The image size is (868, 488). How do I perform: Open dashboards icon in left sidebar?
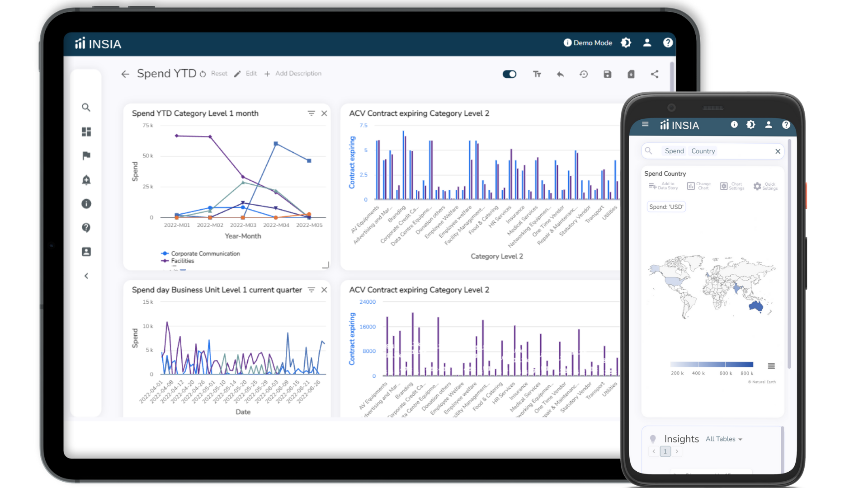86,131
